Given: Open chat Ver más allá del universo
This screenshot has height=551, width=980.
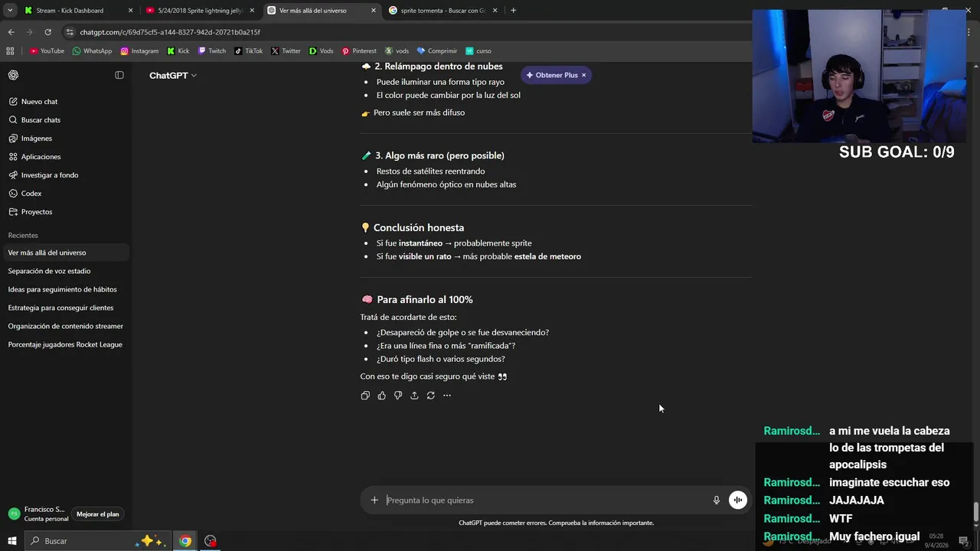Looking at the screenshot, I should pos(65,253).
